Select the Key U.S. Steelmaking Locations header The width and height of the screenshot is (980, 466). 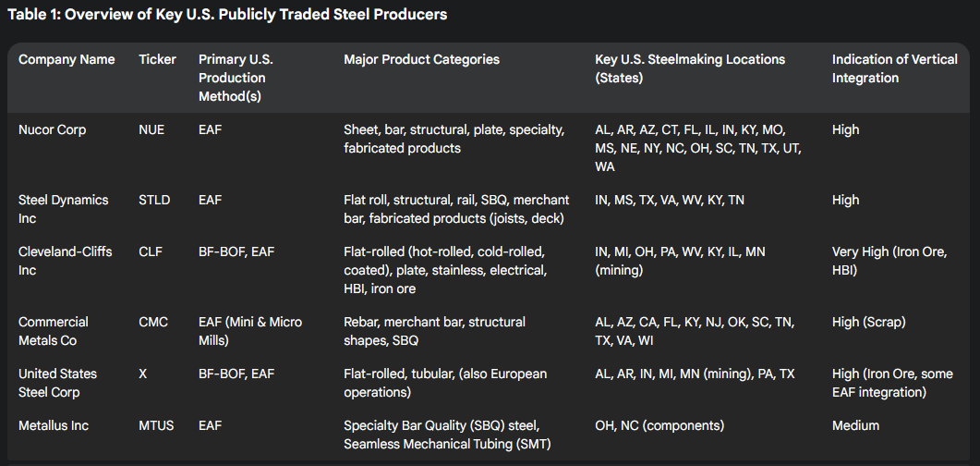point(689,68)
